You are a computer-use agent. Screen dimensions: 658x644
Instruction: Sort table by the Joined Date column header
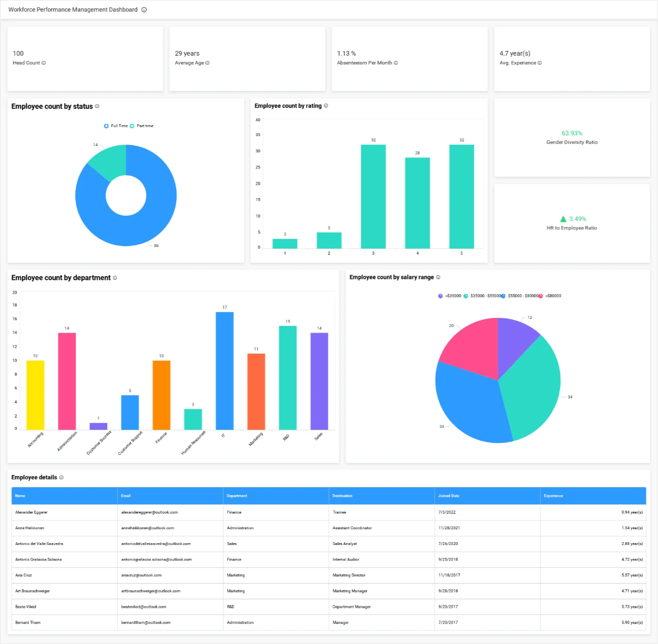coord(488,496)
